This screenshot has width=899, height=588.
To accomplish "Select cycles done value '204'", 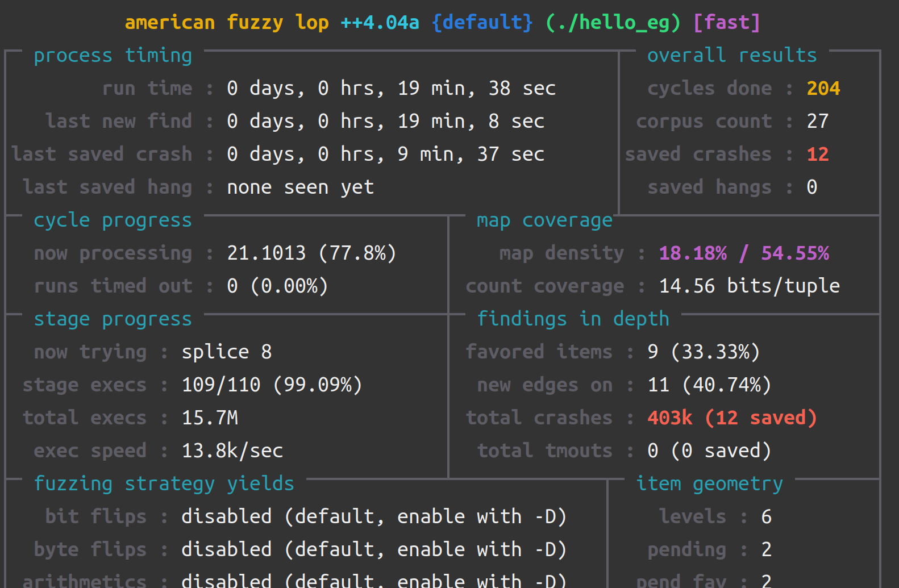I will (823, 89).
